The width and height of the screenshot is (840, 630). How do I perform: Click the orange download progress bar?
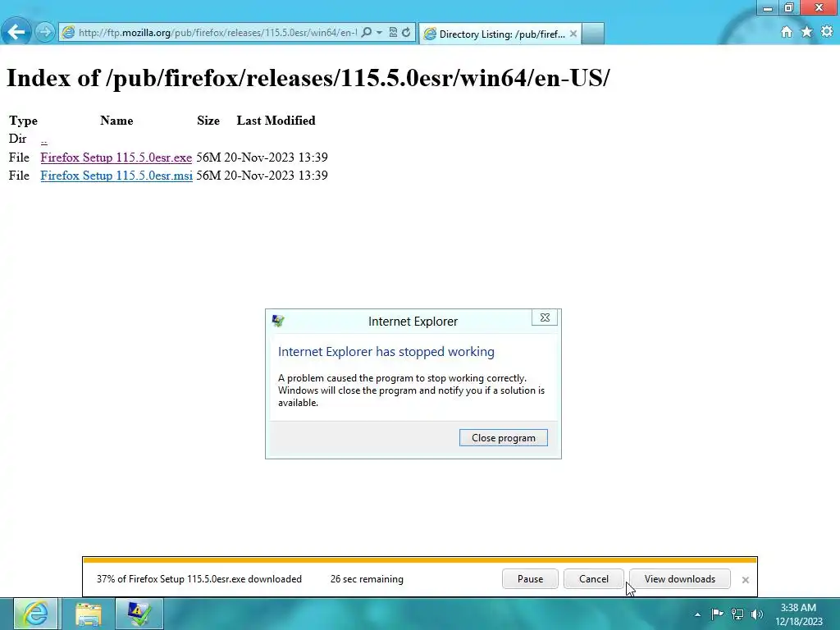[x=420, y=560]
